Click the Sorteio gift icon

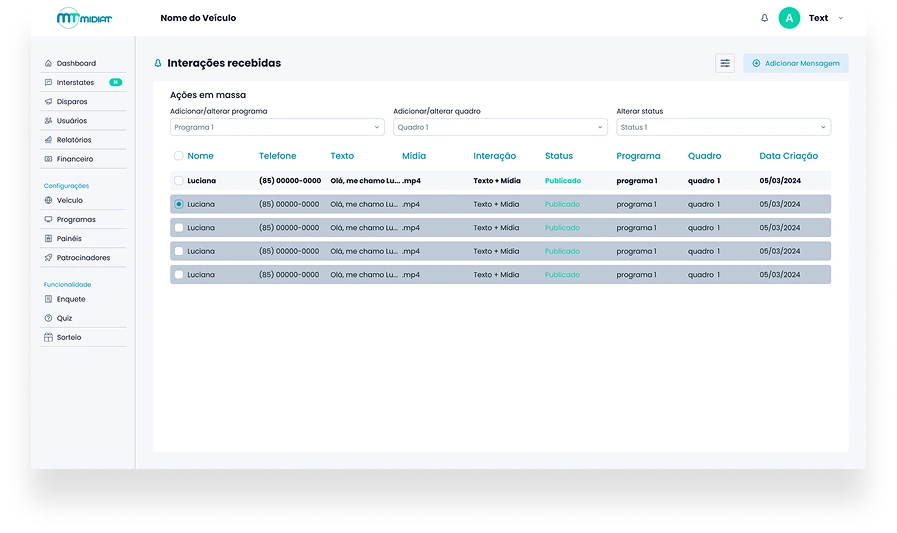48,338
